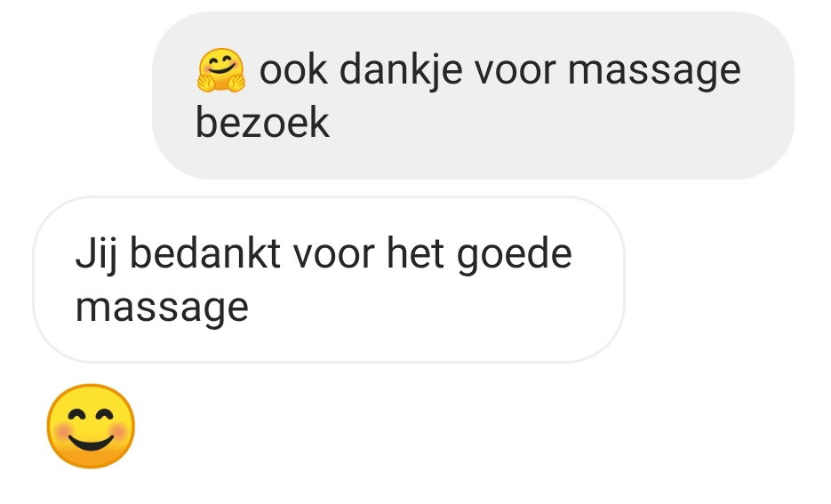Click the word 'bezoek' in gray bubble

(x=262, y=123)
